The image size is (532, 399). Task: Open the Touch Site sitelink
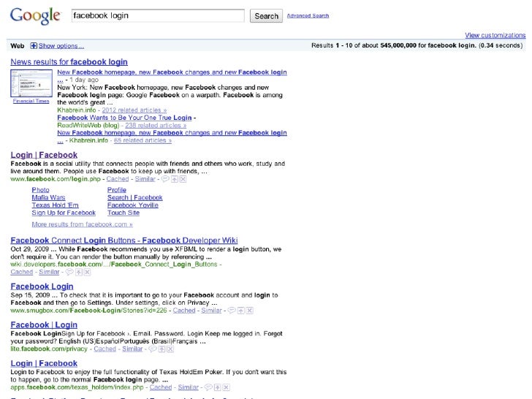coord(123,213)
